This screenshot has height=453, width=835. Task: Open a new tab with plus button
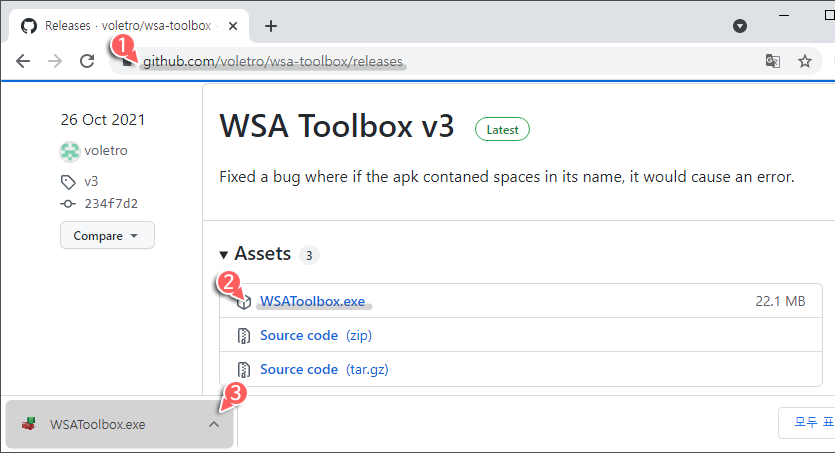click(271, 26)
